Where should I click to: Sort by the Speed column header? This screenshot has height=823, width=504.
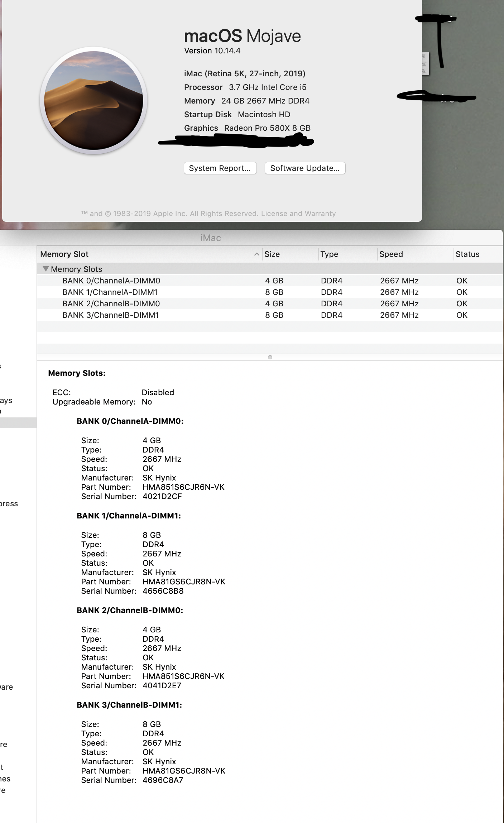(x=416, y=254)
